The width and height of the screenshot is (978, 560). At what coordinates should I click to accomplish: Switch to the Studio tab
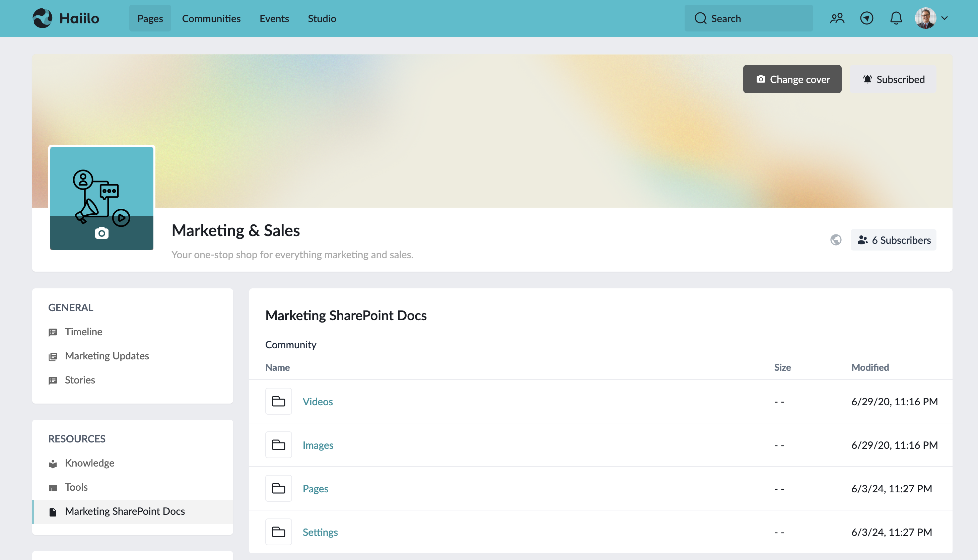pos(322,18)
